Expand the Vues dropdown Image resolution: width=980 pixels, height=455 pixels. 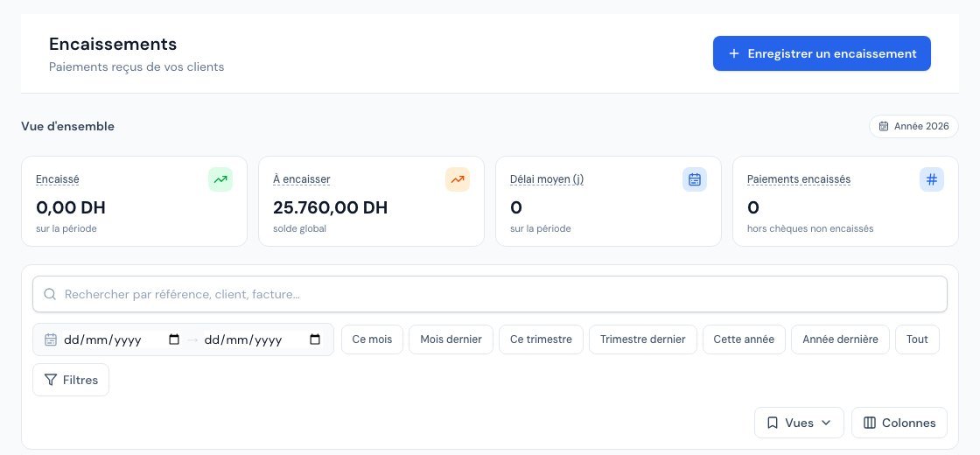[799, 423]
